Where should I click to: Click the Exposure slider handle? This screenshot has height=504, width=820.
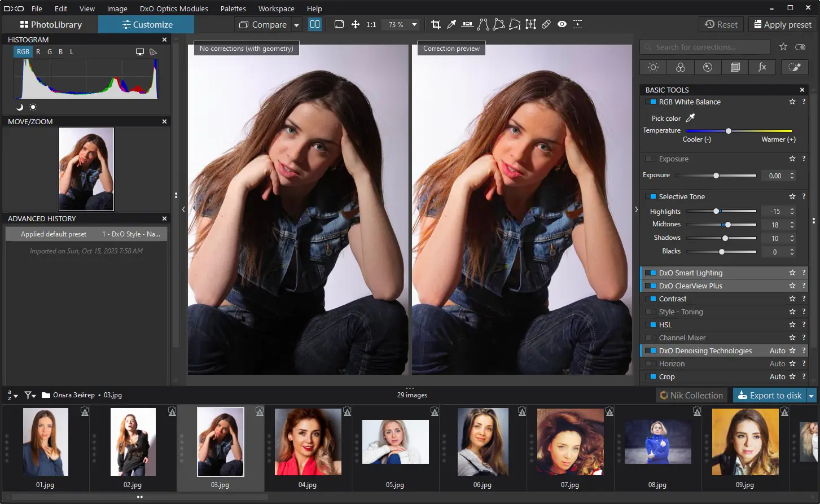[716, 176]
